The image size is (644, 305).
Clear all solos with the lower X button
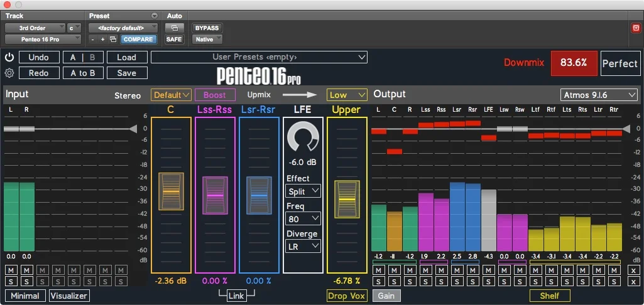coord(634,282)
